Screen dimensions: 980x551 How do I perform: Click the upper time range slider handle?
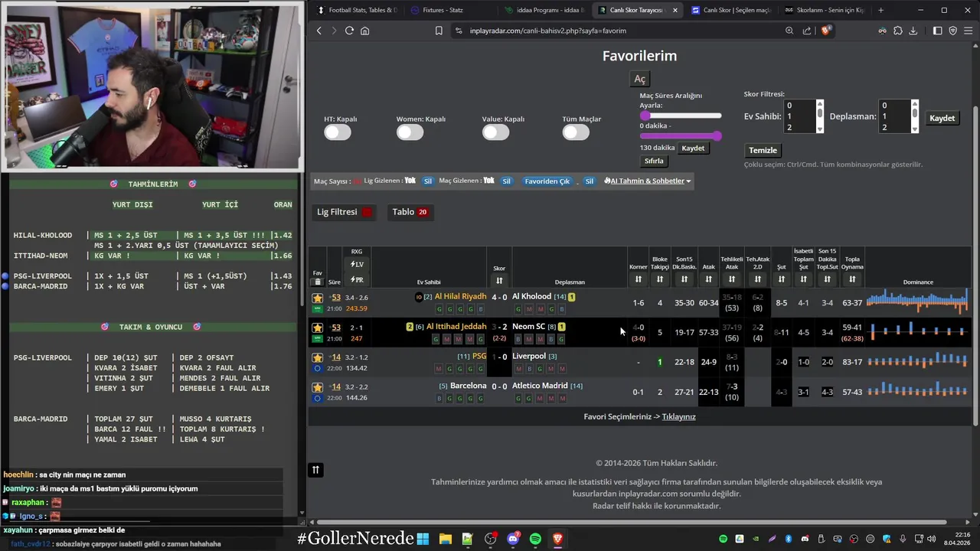point(645,116)
